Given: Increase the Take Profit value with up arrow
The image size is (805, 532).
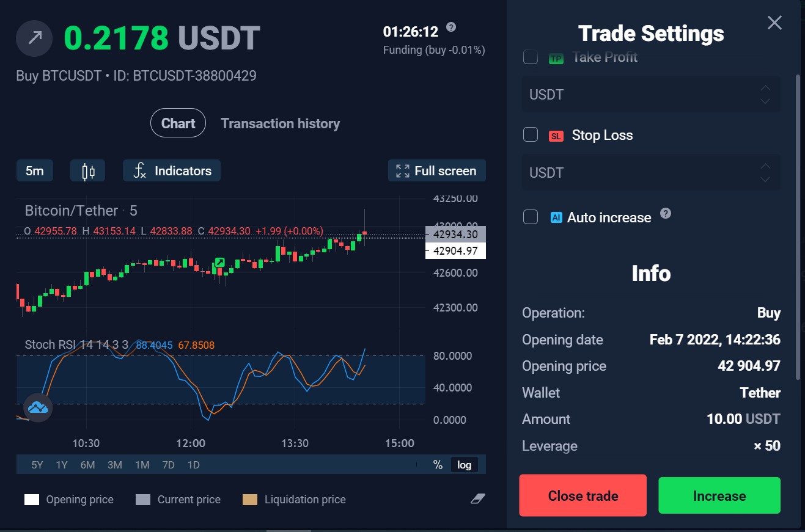Looking at the screenshot, I should 765,89.
